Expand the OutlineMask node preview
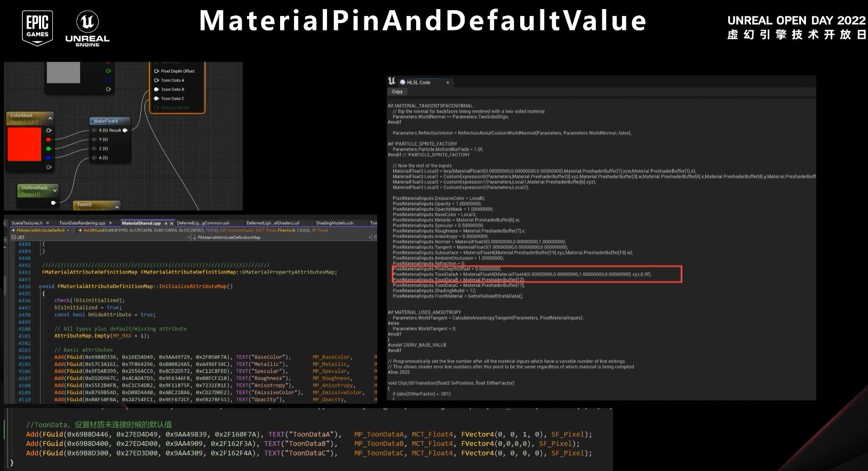 pos(54,190)
